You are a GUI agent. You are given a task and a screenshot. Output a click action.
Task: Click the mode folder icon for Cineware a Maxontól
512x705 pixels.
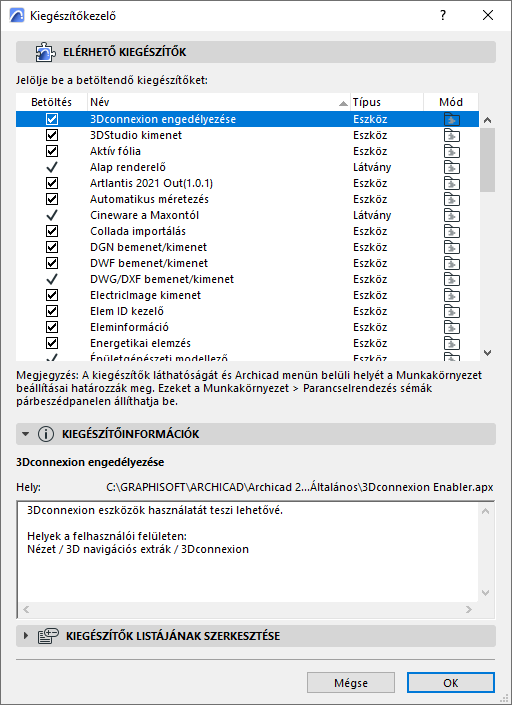[452, 215]
